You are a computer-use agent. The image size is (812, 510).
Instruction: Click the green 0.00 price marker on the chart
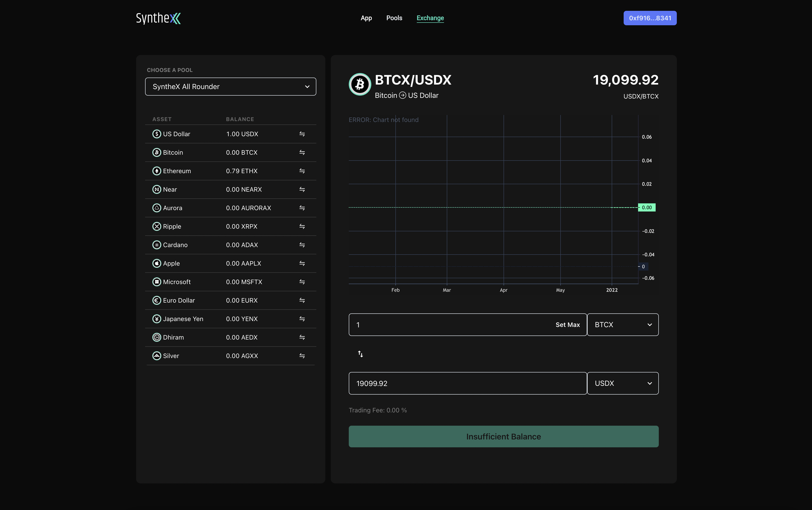[x=646, y=207]
